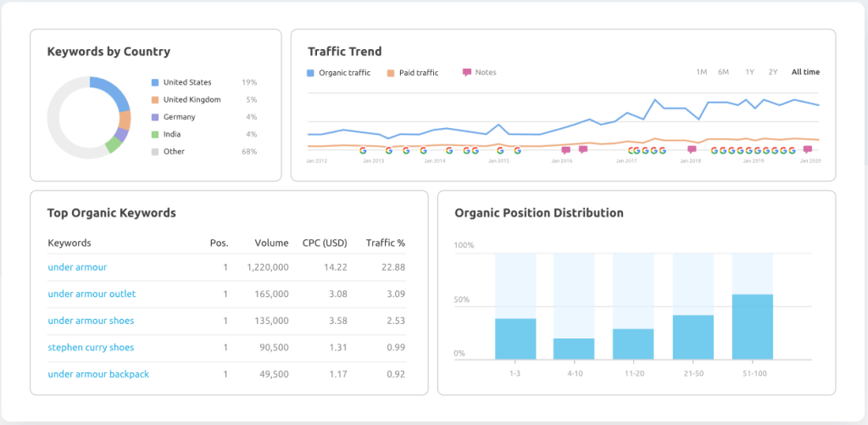Sort by the Volume column header

tap(272, 243)
